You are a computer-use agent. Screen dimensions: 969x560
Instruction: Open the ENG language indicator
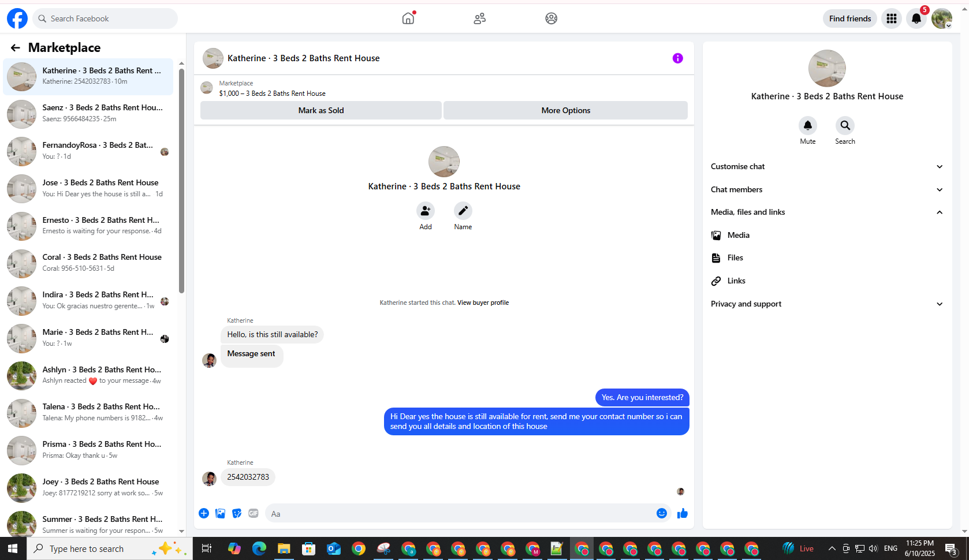[x=890, y=548]
